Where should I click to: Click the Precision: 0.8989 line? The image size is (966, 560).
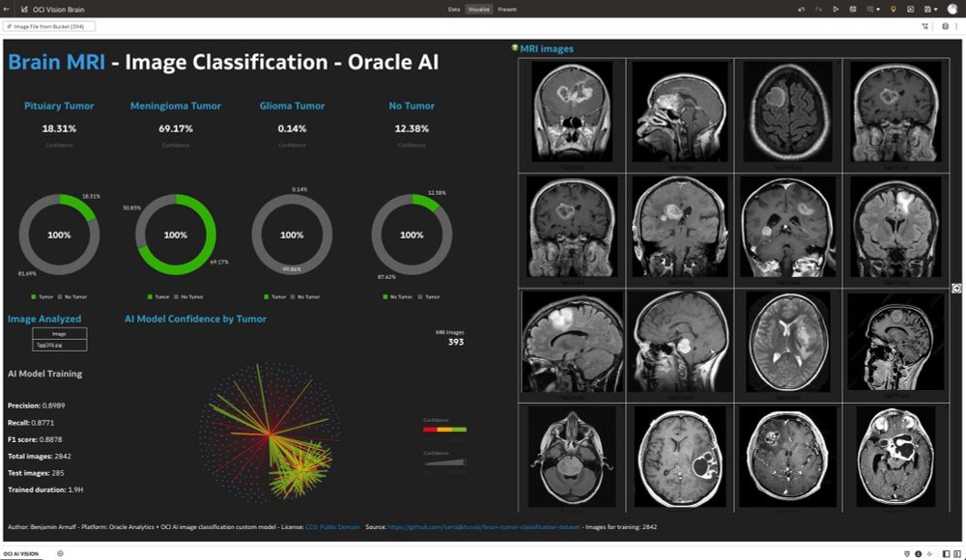coord(37,406)
